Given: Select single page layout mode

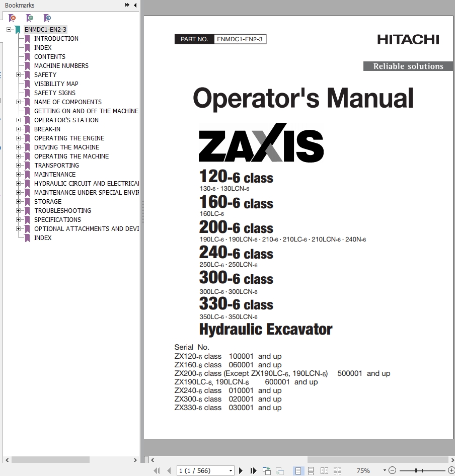Looking at the screenshot, I should 298,470.
